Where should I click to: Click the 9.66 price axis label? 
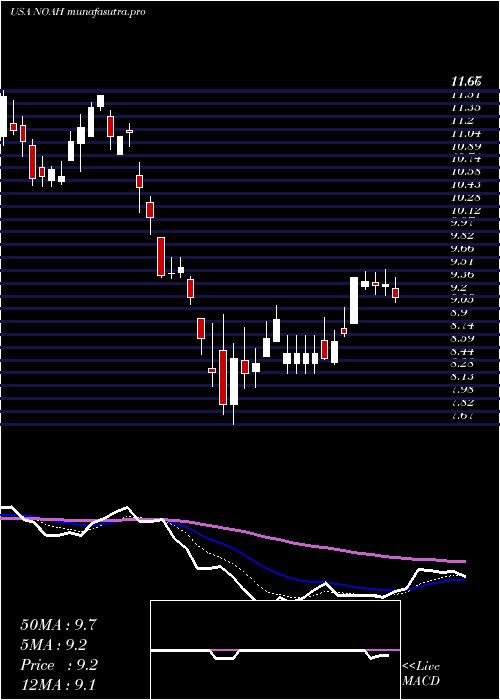[x=462, y=249]
